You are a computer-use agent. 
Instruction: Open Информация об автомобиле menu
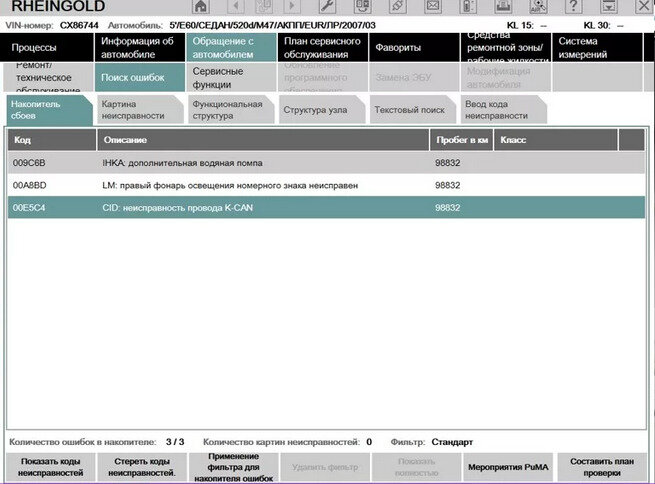click(x=140, y=48)
